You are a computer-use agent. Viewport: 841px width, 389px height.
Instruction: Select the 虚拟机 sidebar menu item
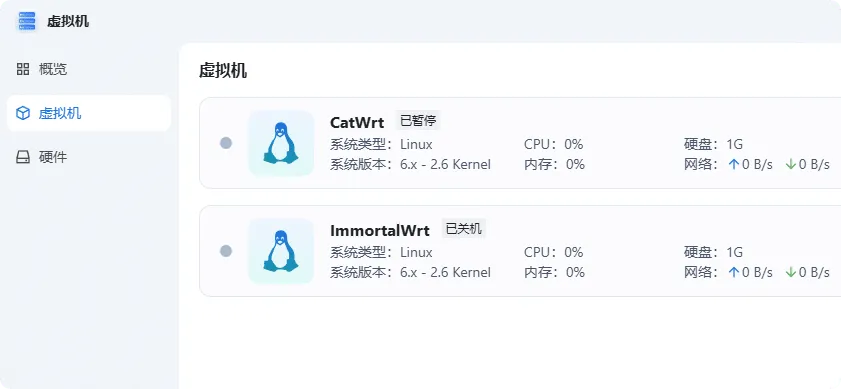pos(89,113)
